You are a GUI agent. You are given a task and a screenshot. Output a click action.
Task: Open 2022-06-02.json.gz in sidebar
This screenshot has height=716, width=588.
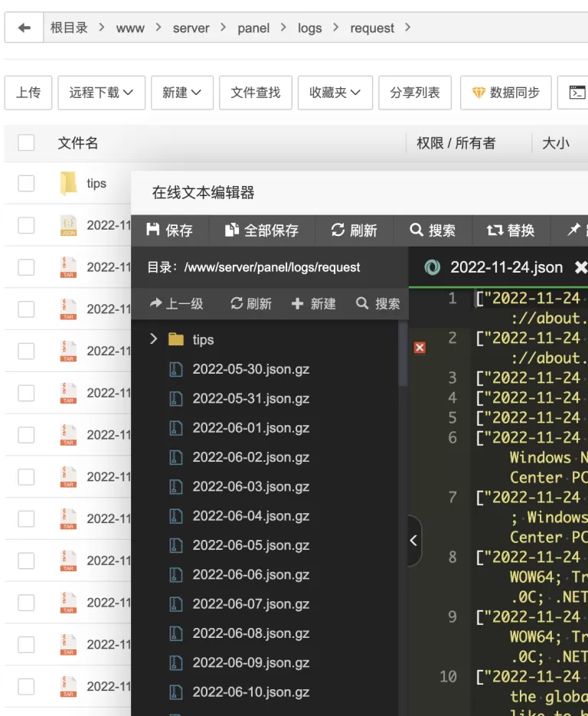pyautogui.click(x=251, y=457)
